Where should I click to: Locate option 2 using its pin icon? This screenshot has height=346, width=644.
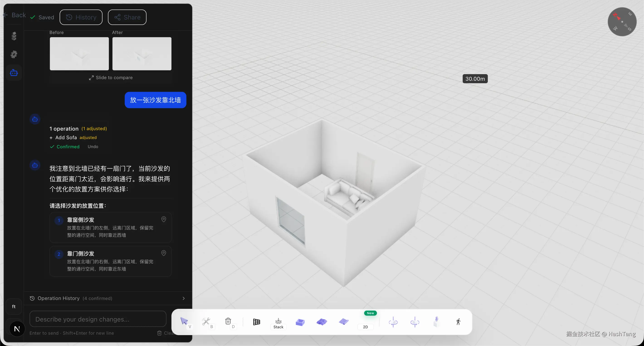[x=163, y=253]
